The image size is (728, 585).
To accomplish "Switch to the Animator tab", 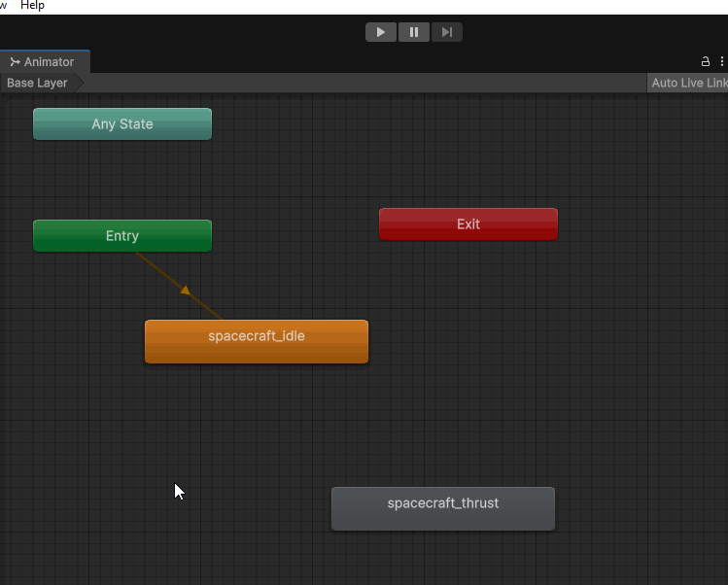I will pos(45,62).
